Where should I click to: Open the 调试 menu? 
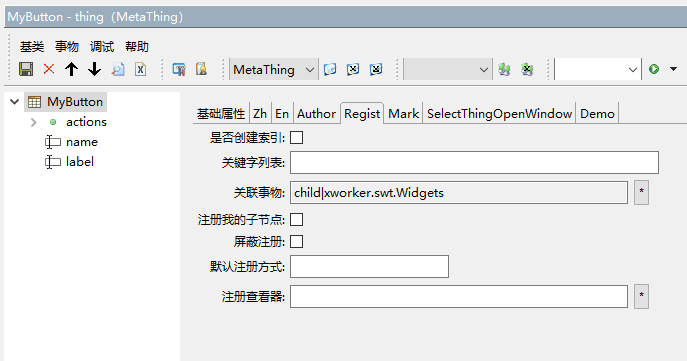[102, 46]
